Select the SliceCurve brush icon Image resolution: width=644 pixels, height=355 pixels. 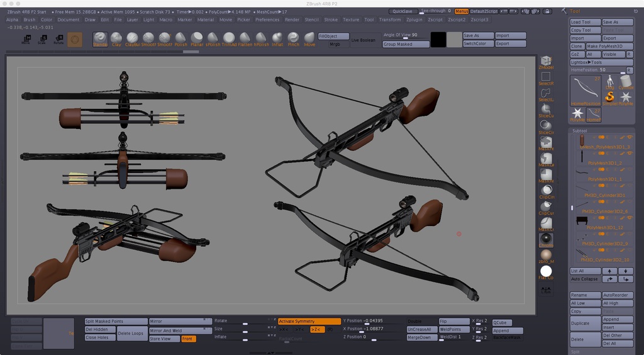pyautogui.click(x=546, y=111)
